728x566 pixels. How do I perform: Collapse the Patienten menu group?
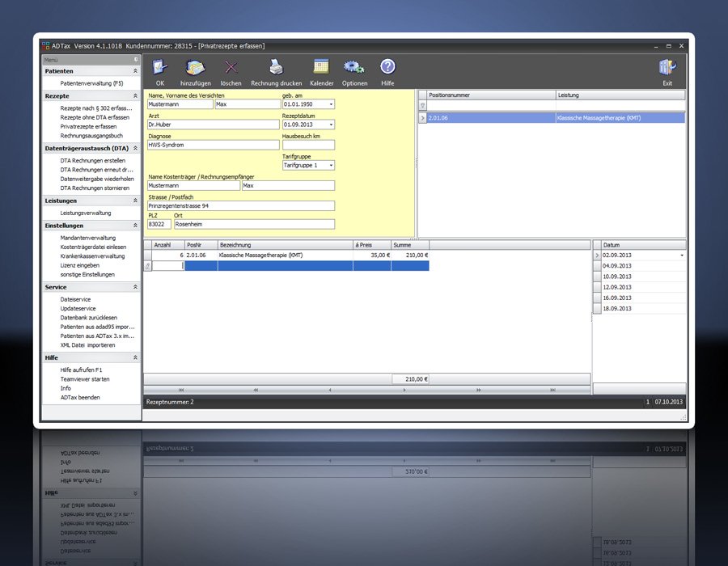[135, 71]
